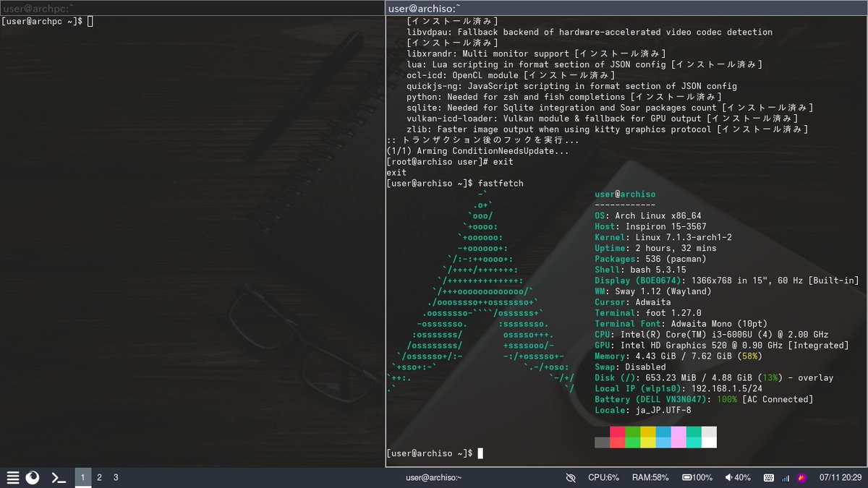
Task: Mute audio via the 40% volume indicator
Action: tap(738, 478)
